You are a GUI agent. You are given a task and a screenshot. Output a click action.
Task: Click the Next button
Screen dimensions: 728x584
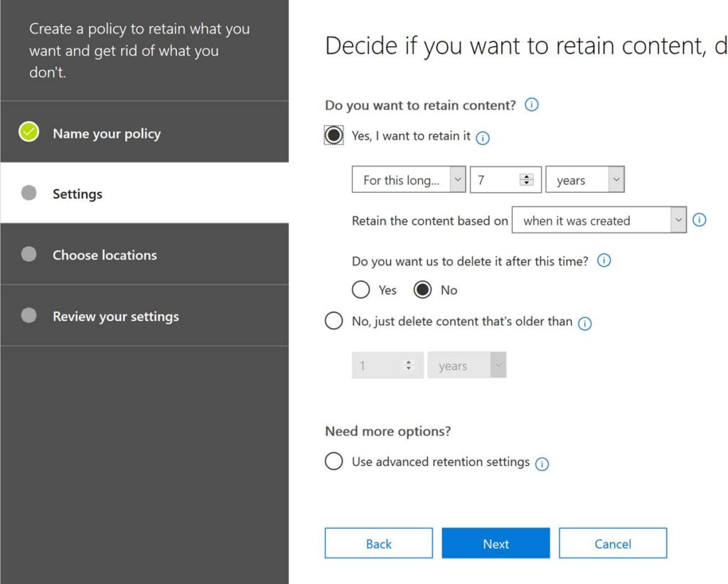click(496, 543)
